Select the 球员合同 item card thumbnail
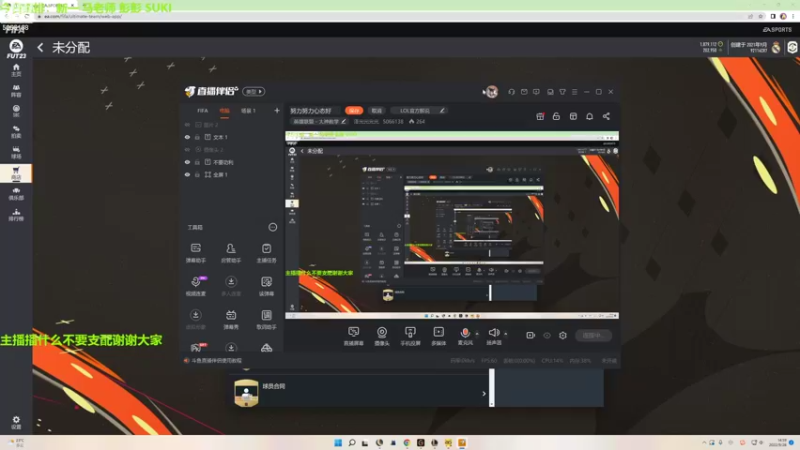This screenshot has height=450, width=800. tap(246, 393)
